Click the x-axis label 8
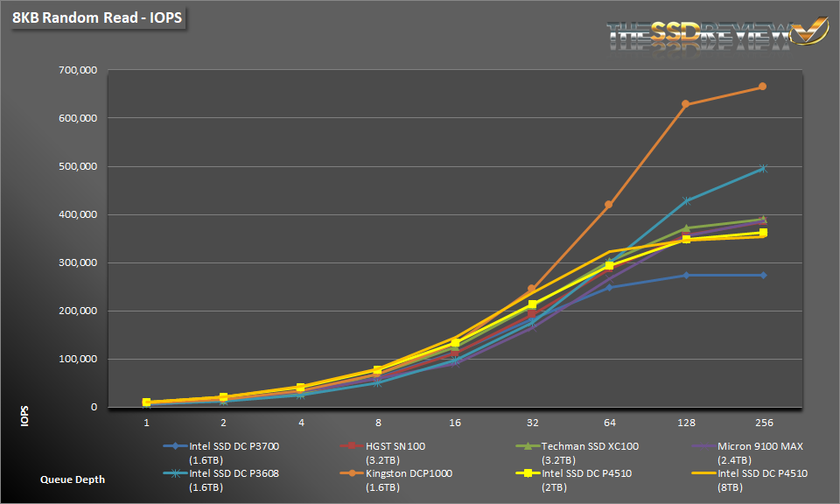Viewport: 840px width, 504px height. pyautogui.click(x=378, y=423)
